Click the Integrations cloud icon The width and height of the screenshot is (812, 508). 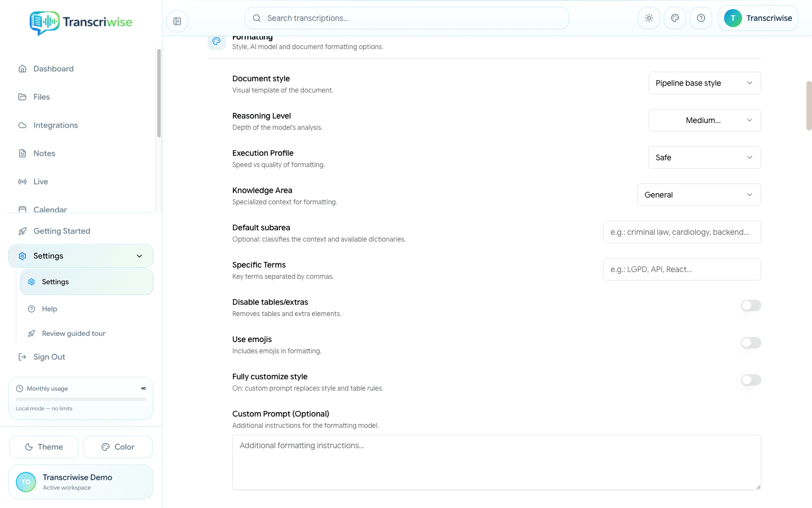23,125
